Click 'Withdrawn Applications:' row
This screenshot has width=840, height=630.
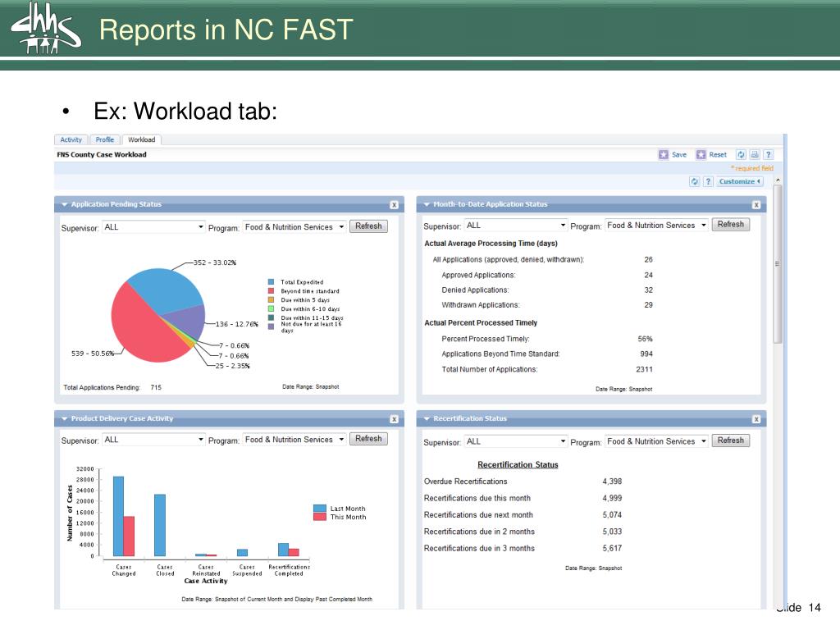pos(547,305)
